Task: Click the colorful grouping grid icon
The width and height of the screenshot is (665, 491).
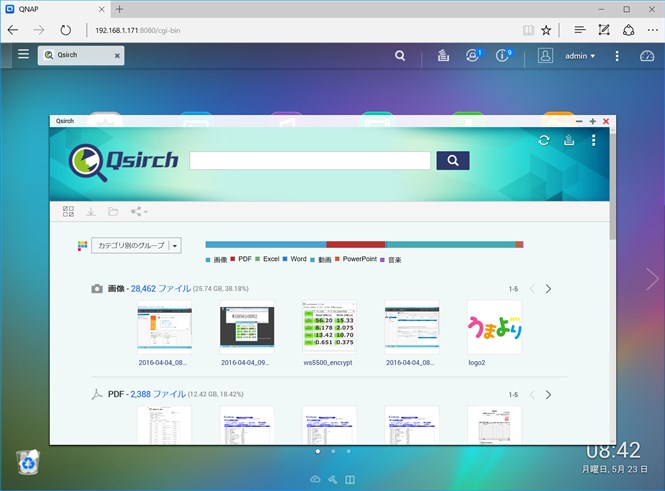Action: 82,246
